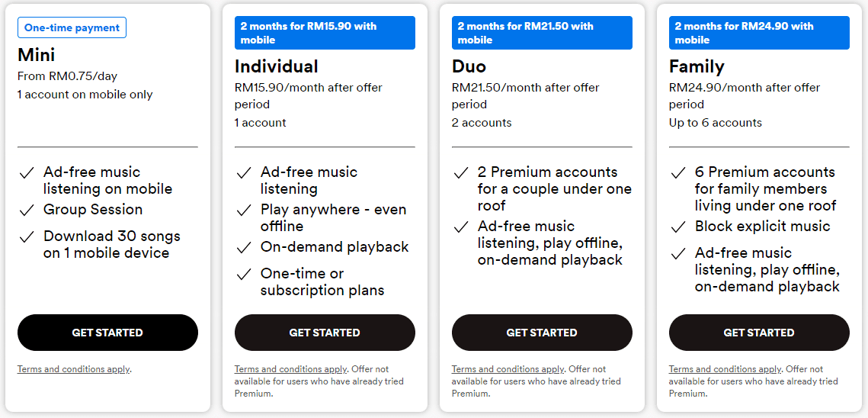Click the RM15.90 two-month offer banner
The height and width of the screenshot is (418, 868).
[325, 33]
